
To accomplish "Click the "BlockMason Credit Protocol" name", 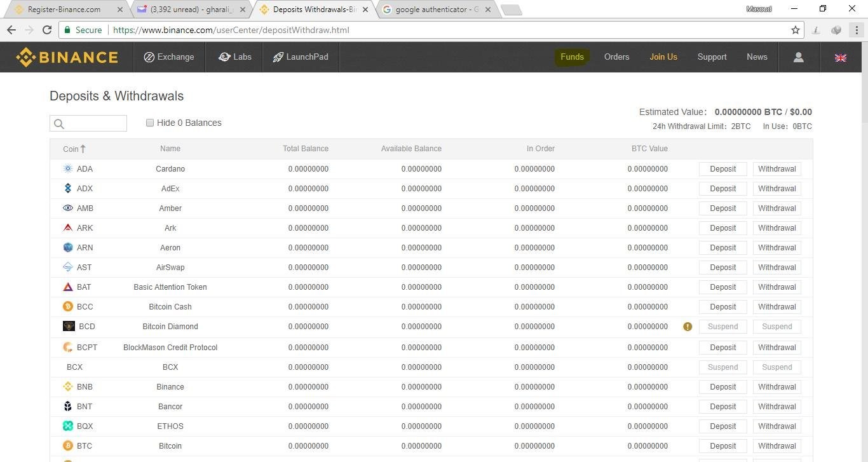I will [170, 348].
